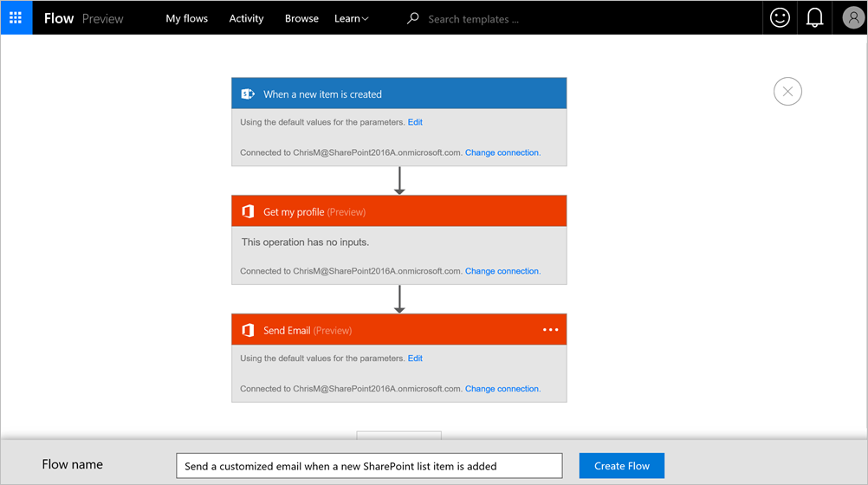Change connection for Send Email step
The width and height of the screenshot is (868, 485).
pyautogui.click(x=502, y=389)
